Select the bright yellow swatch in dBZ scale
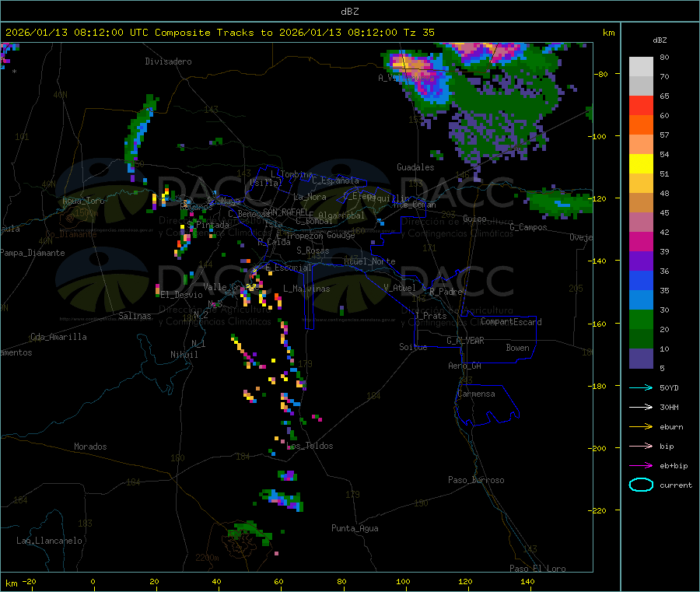Viewport: 700px width, 592px height. click(641, 164)
